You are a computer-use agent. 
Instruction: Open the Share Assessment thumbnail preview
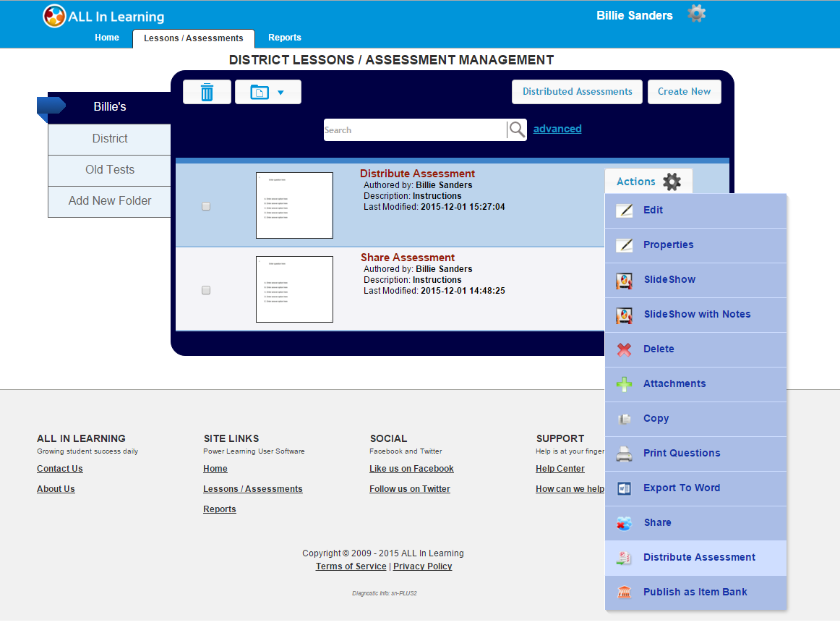(x=294, y=289)
